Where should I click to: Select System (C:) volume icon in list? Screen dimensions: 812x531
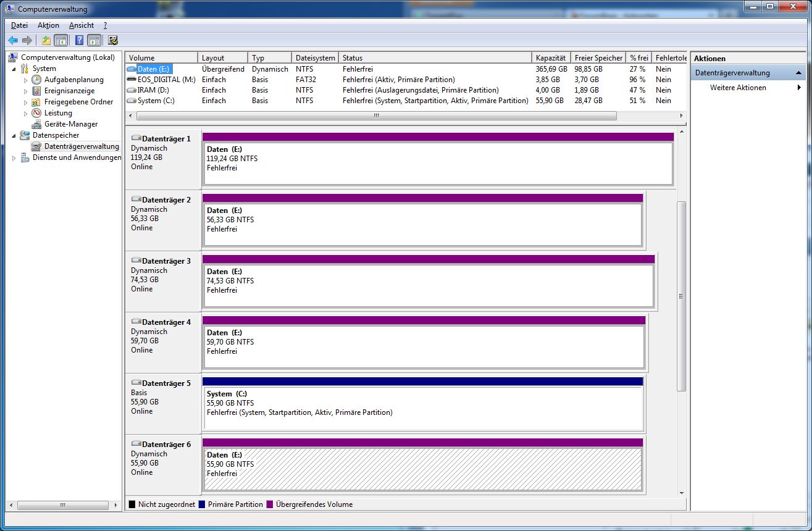[x=131, y=100]
